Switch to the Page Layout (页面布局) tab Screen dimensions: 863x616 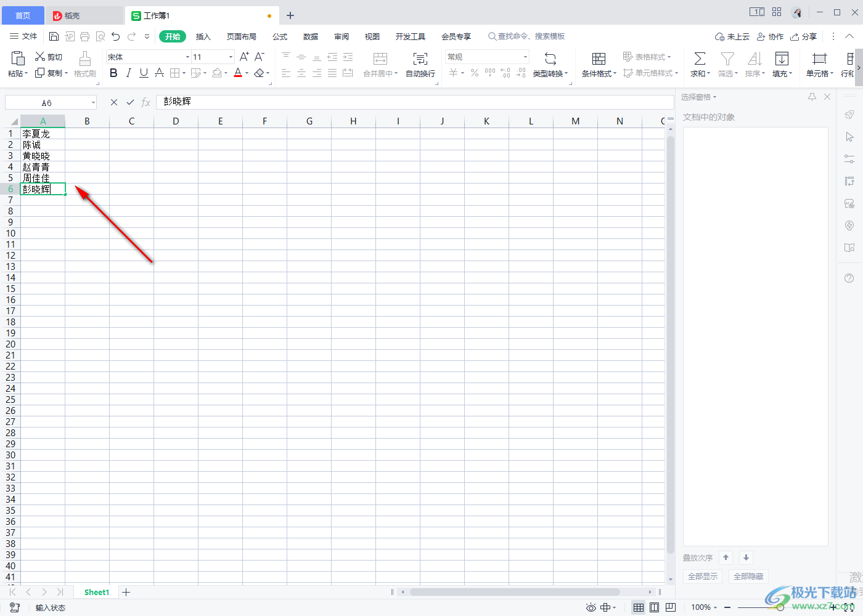(x=242, y=36)
